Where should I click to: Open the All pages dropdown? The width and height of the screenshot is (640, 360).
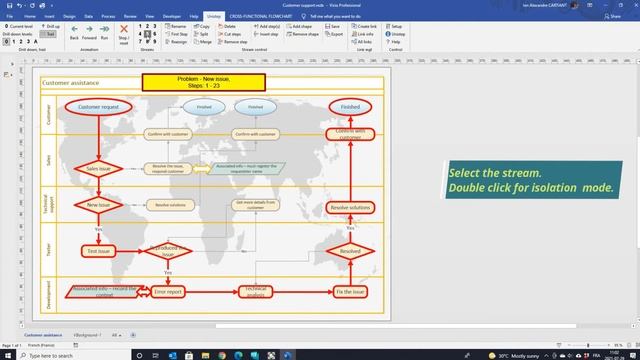coord(117,335)
